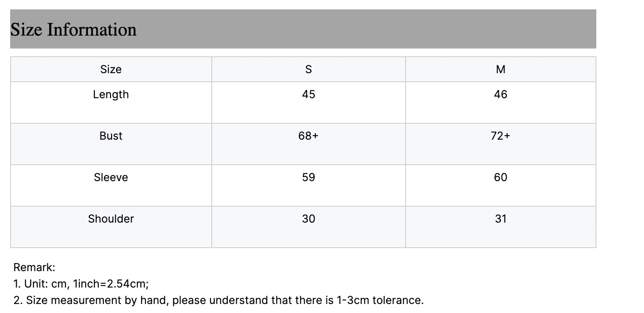This screenshot has height=313, width=644.
Task: Click the Bust value 68+ cell
Action: click(308, 136)
